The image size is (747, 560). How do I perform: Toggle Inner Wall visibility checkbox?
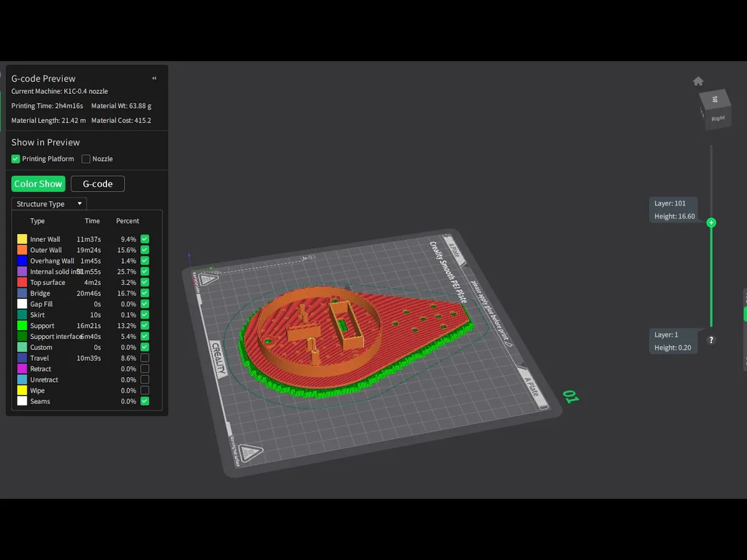(x=144, y=239)
